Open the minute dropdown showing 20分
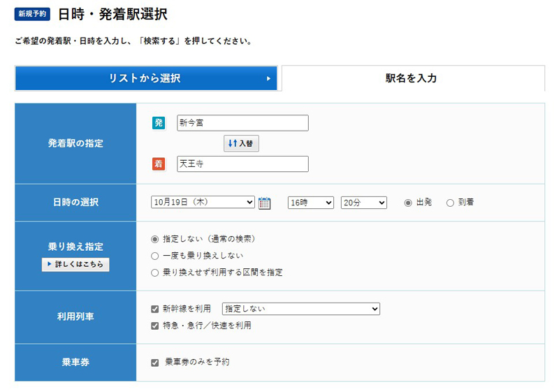 click(363, 203)
